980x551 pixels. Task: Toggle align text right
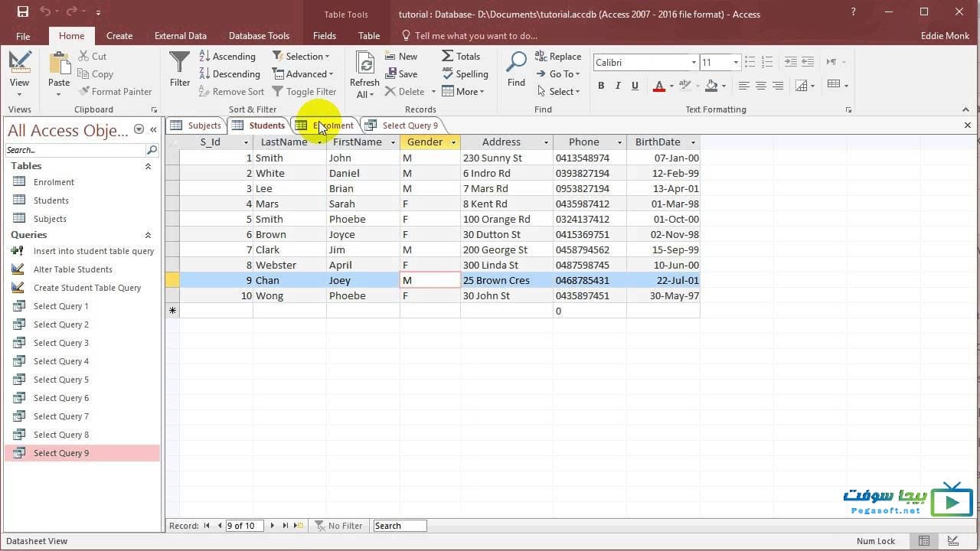click(778, 86)
